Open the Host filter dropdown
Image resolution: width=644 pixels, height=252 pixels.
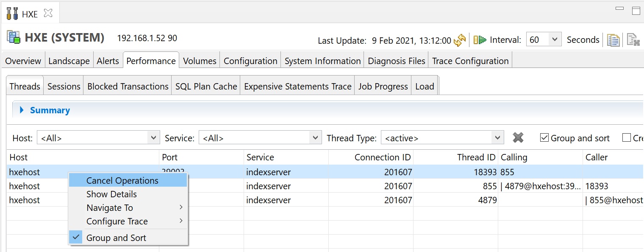click(153, 138)
